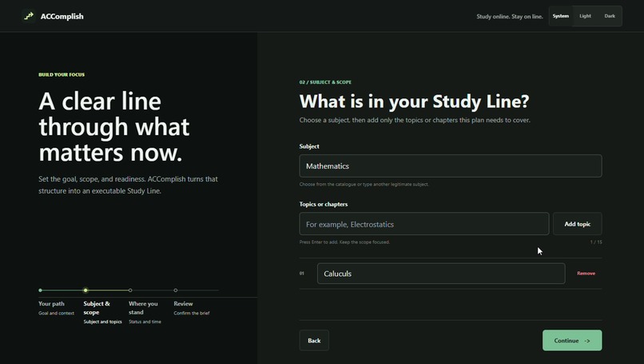644x364 pixels.
Task: Select the Subject & scope step
Action: (103, 313)
